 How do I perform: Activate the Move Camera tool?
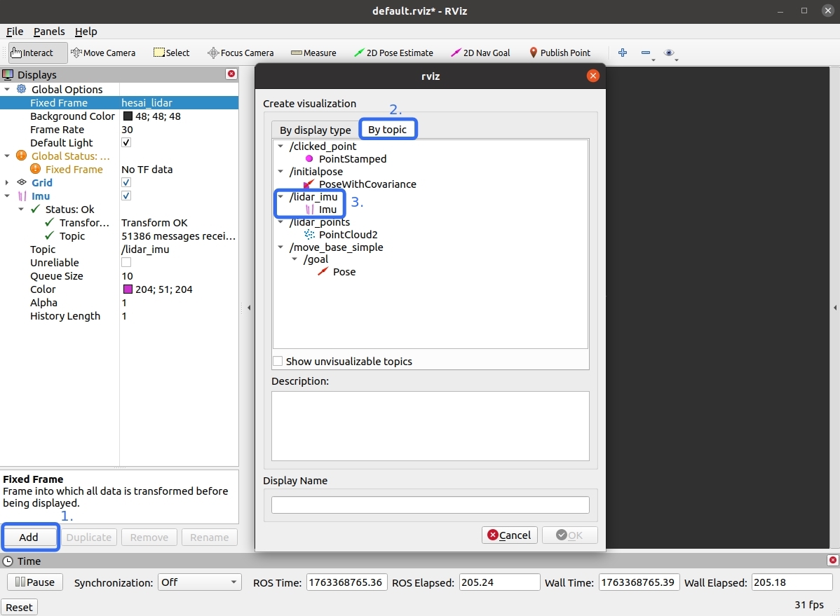coord(104,53)
